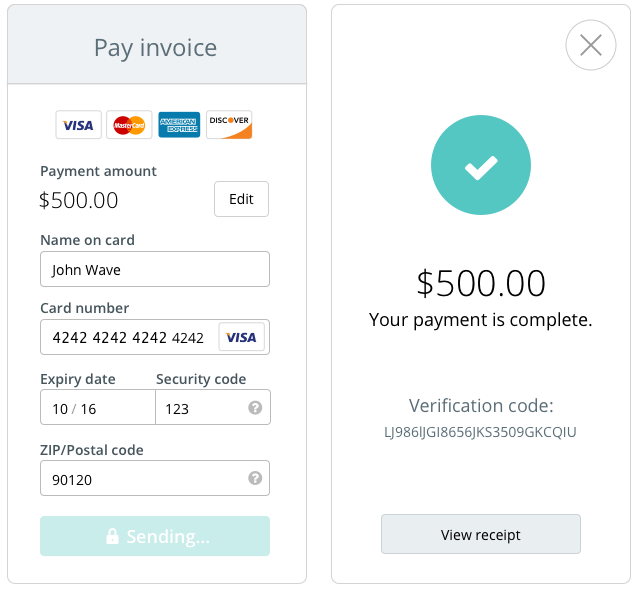Screen dimensions: 636x593
Task: Select the verification code text
Action: [481, 433]
